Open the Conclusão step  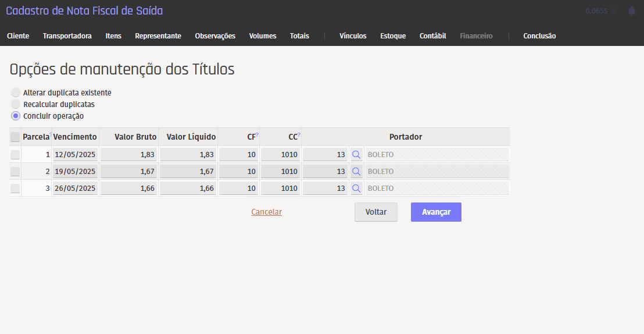point(539,36)
